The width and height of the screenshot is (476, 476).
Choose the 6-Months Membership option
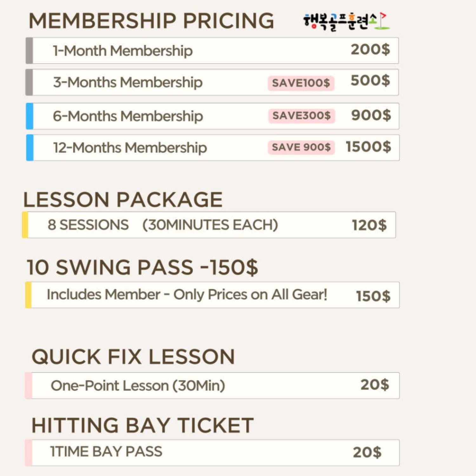(212, 116)
